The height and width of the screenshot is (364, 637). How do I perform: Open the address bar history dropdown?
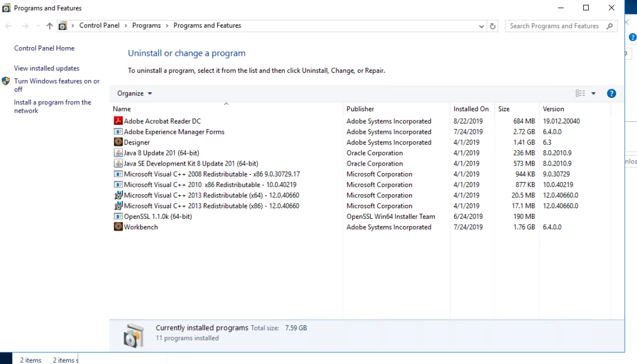point(481,26)
